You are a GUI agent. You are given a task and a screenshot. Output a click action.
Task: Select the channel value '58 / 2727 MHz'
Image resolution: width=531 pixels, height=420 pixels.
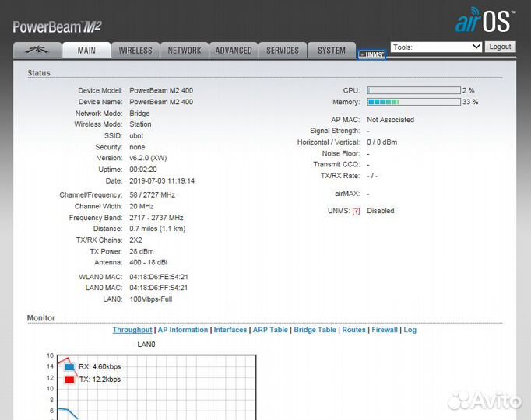point(153,194)
